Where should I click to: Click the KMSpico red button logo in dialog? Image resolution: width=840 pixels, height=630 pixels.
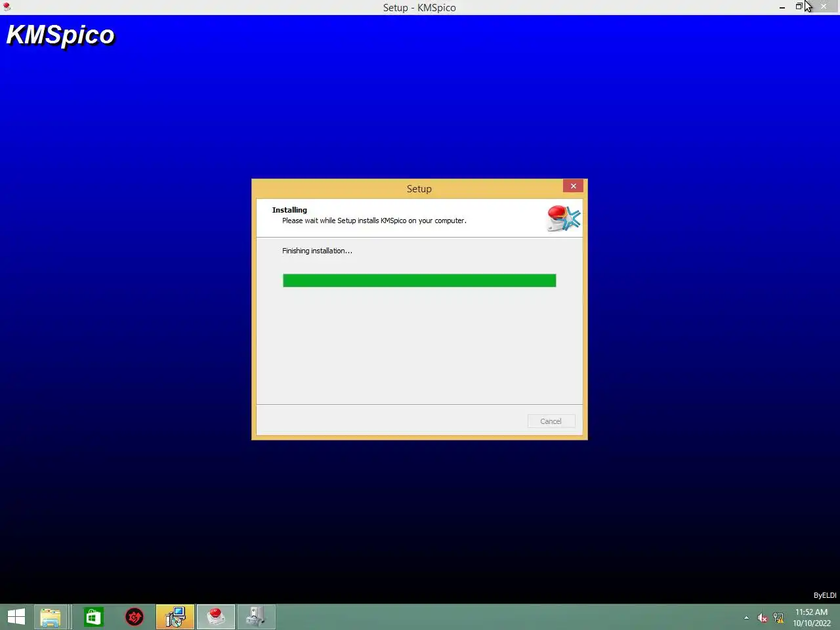click(x=564, y=218)
